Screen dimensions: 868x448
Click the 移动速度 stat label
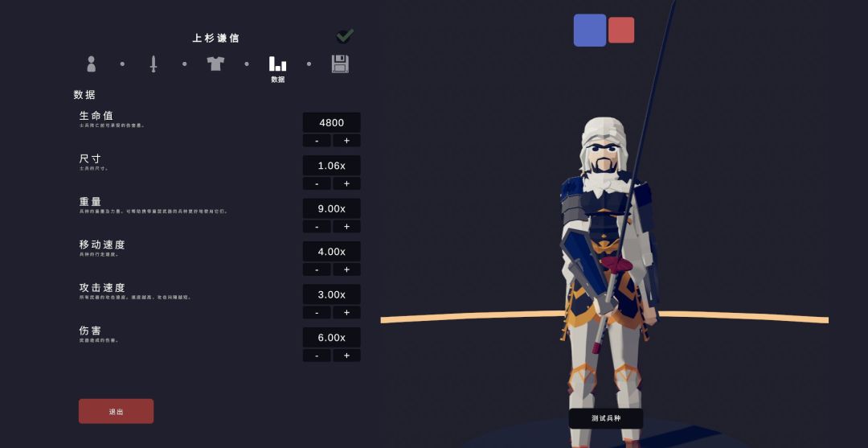point(102,245)
